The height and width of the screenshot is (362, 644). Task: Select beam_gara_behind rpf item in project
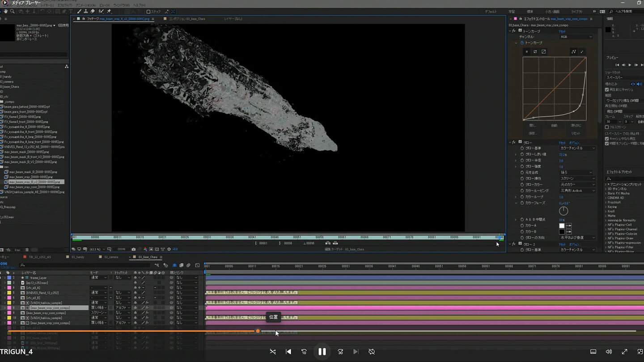pyautogui.click(x=26, y=107)
